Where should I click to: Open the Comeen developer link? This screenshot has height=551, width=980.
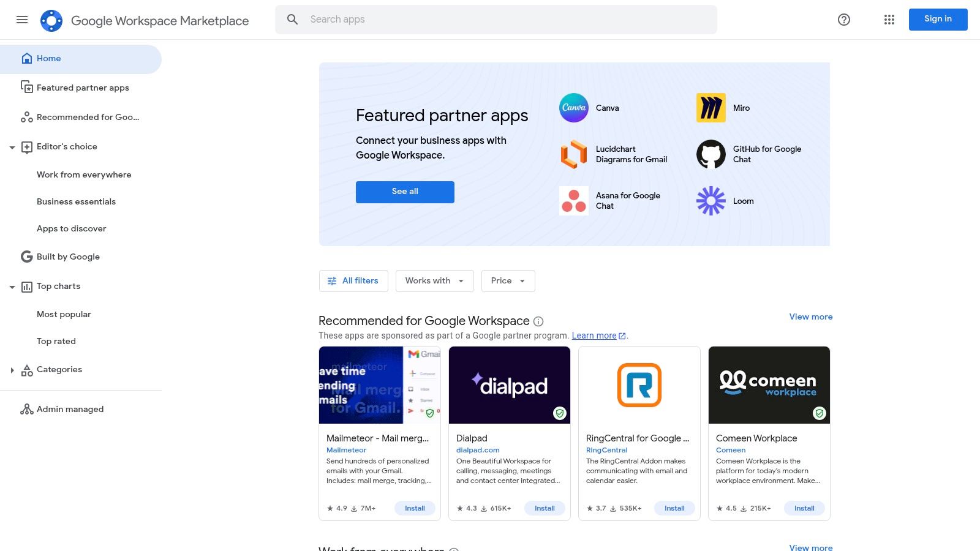tap(731, 450)
